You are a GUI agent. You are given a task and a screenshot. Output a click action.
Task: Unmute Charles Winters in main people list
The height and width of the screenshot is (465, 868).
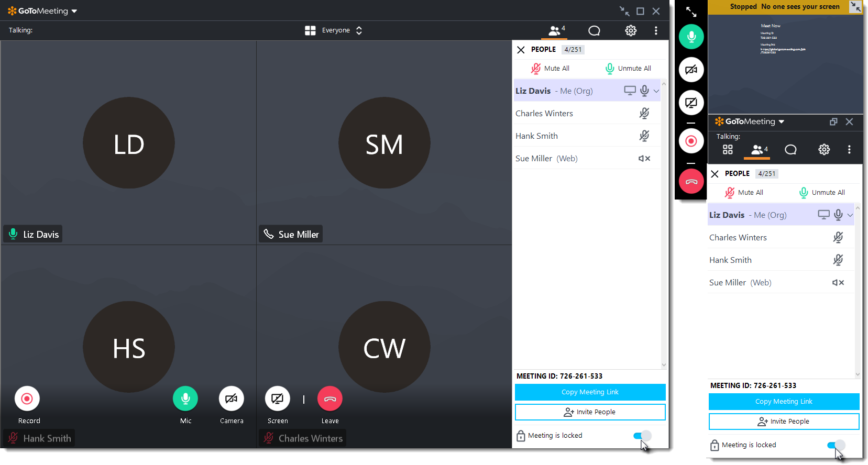click(644, 113)
